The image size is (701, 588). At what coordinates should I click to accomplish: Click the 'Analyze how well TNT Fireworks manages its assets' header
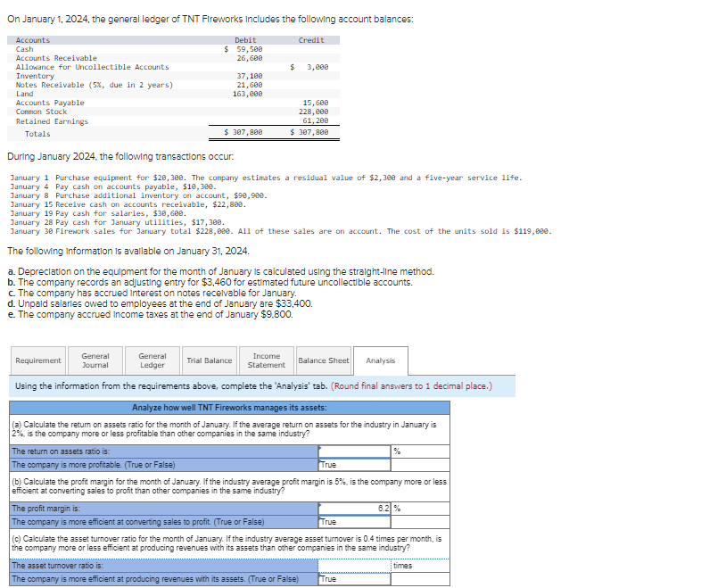click(229, 408)
